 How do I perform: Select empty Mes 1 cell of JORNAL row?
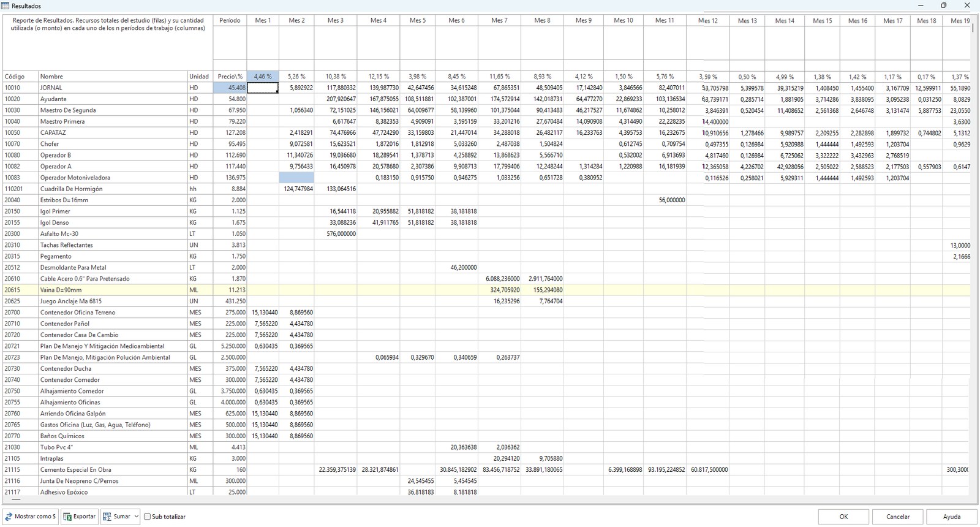pos(263,88)
